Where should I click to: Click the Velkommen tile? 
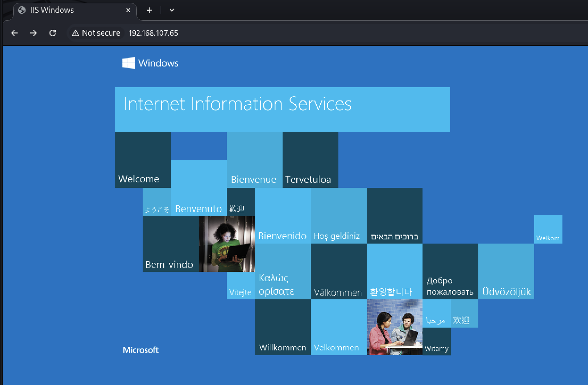click(x=339, y=327)
